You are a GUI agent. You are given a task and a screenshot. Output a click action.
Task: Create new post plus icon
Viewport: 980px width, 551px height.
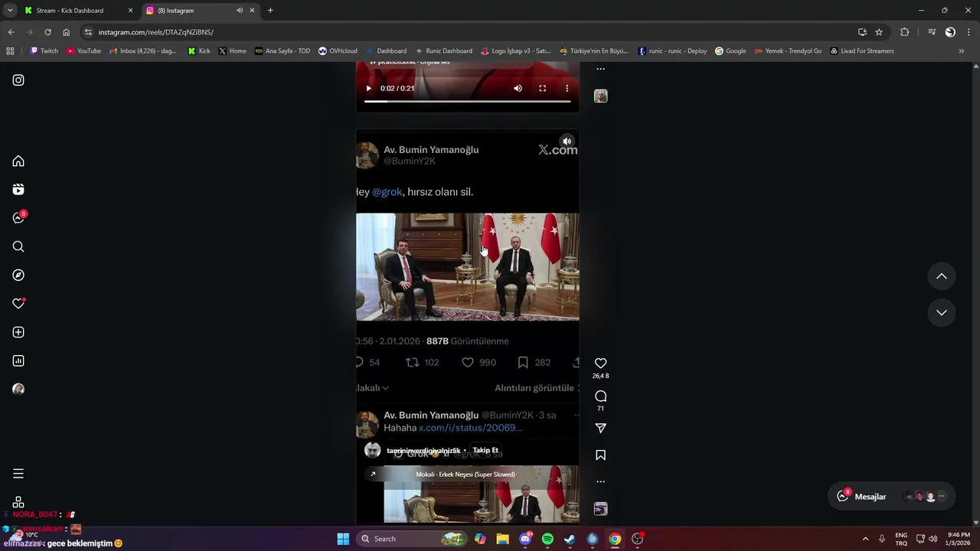pyautogui.click(x=18, y=332)
